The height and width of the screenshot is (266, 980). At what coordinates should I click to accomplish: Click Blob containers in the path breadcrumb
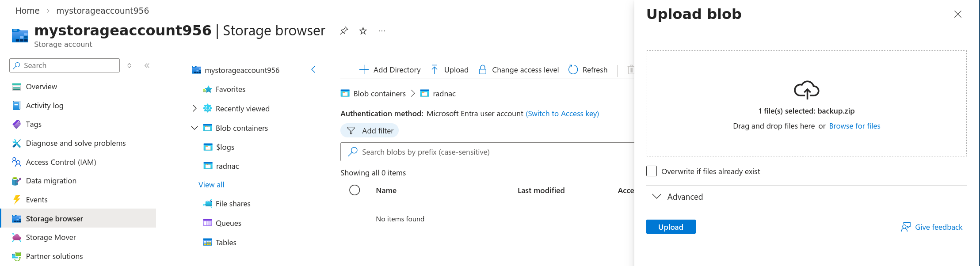pyautogui.click(x=379, y=94)
